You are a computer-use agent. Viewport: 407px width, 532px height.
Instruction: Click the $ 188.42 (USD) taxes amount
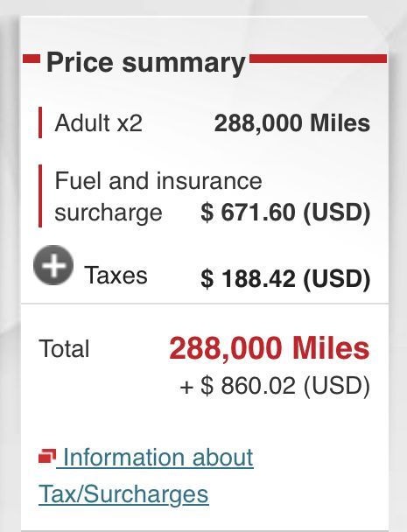[x=285, y=279]
